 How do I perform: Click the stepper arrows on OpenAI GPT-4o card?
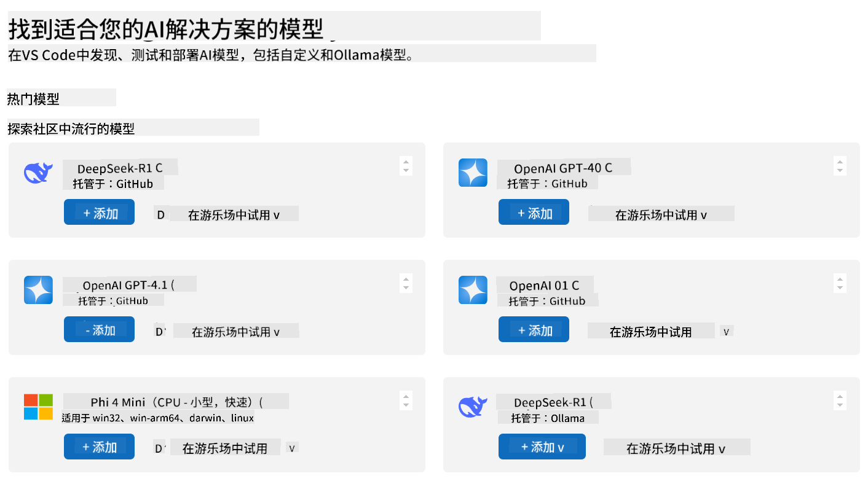(x=840, y=166)
